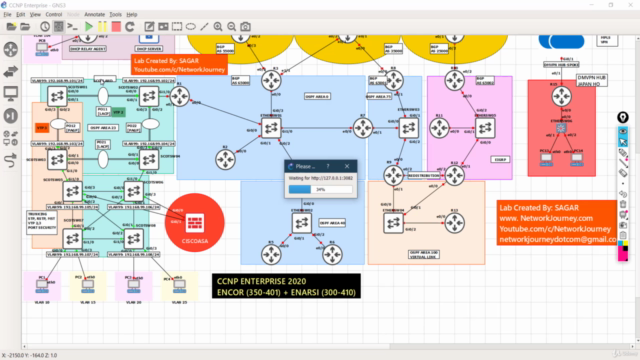Click the pin icon atop annotation toolbar
This screenshot has width=640, height=360.
pos(622,118)
